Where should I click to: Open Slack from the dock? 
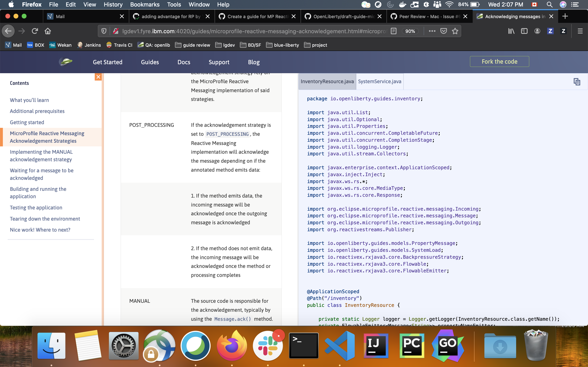pos(267,346)
